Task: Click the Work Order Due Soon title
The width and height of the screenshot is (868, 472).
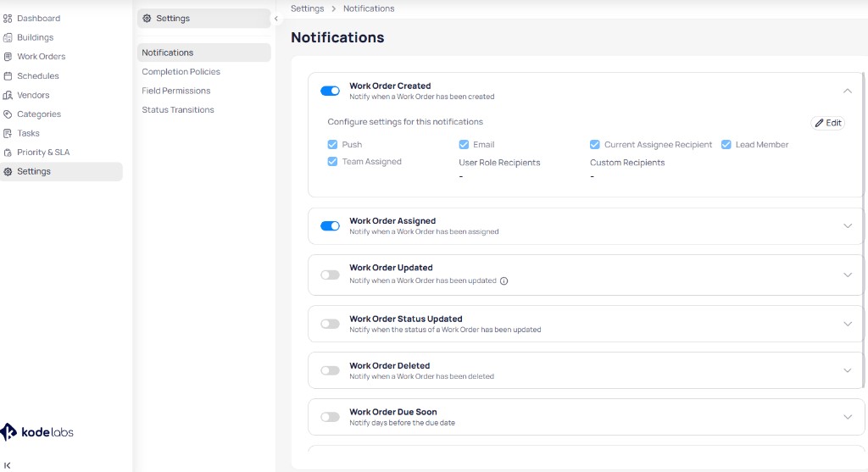Action: click(393, 412)
